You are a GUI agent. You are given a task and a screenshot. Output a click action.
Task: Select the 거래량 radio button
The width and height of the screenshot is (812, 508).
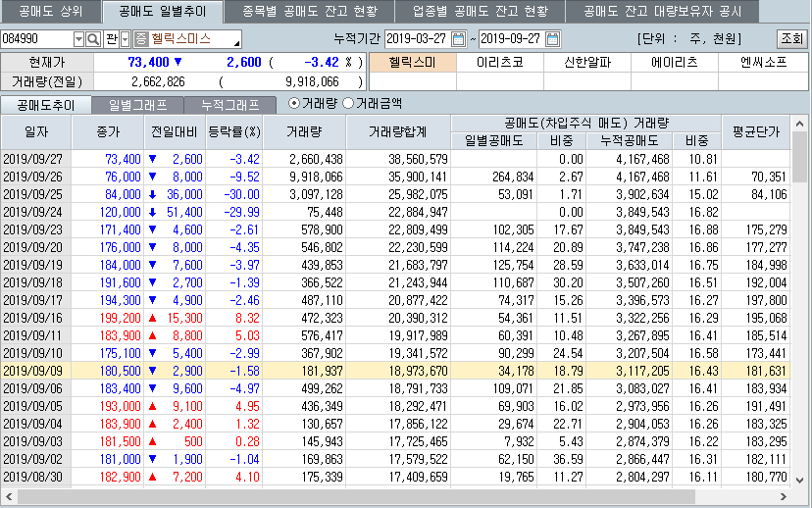tap(294, 104)
